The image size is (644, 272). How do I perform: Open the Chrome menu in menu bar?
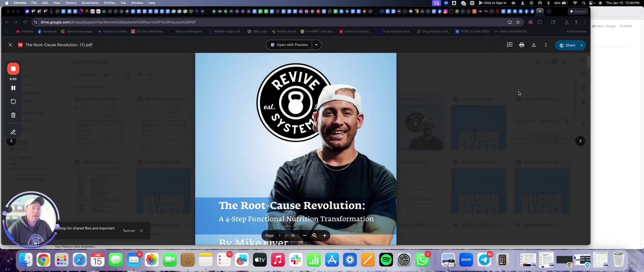coord(20,3)
